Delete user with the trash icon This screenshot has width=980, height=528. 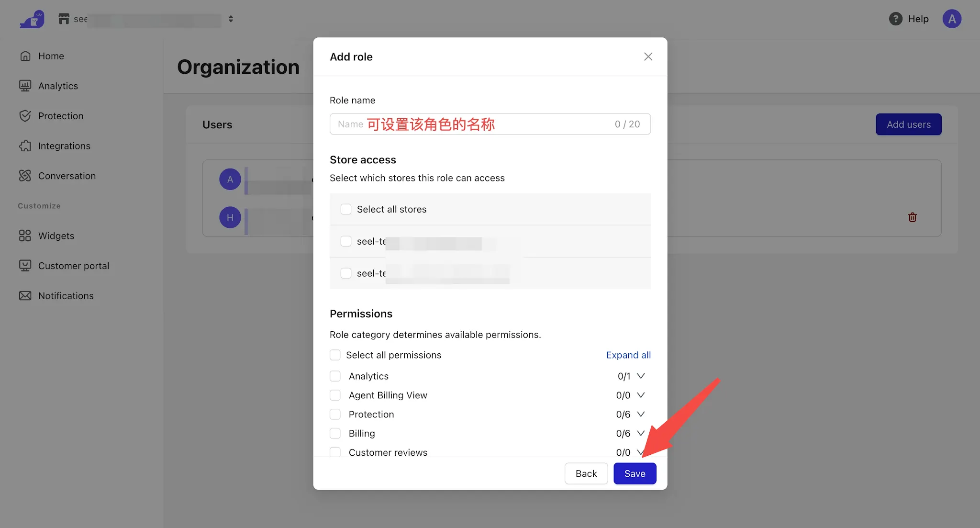tap(913, 217)
